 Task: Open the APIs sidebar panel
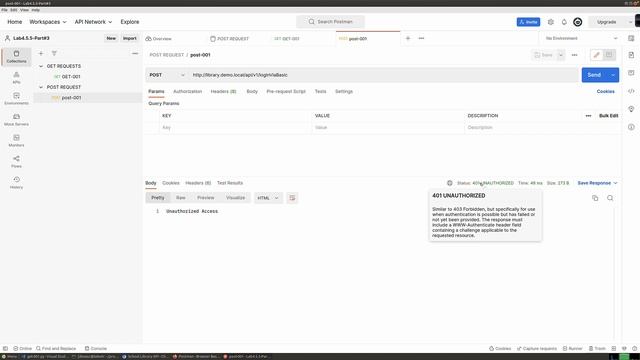pyautogui.click(x=16, y=77)
